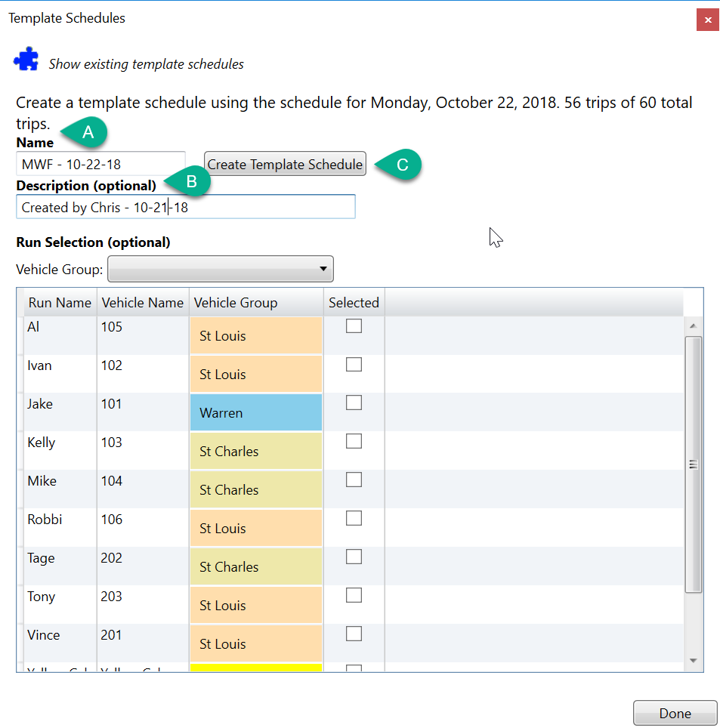Screen dimensions: 720x728
Task: Click the Done button
Action: point(675,712)
